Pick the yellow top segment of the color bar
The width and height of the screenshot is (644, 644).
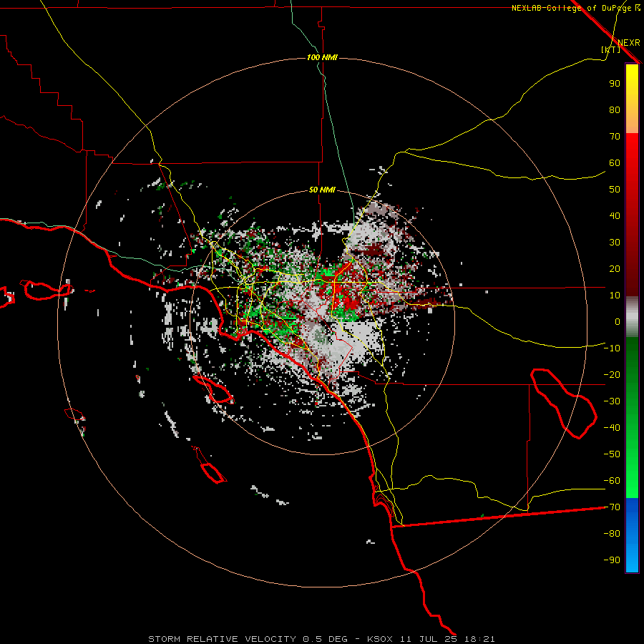[x=632, y=99]
